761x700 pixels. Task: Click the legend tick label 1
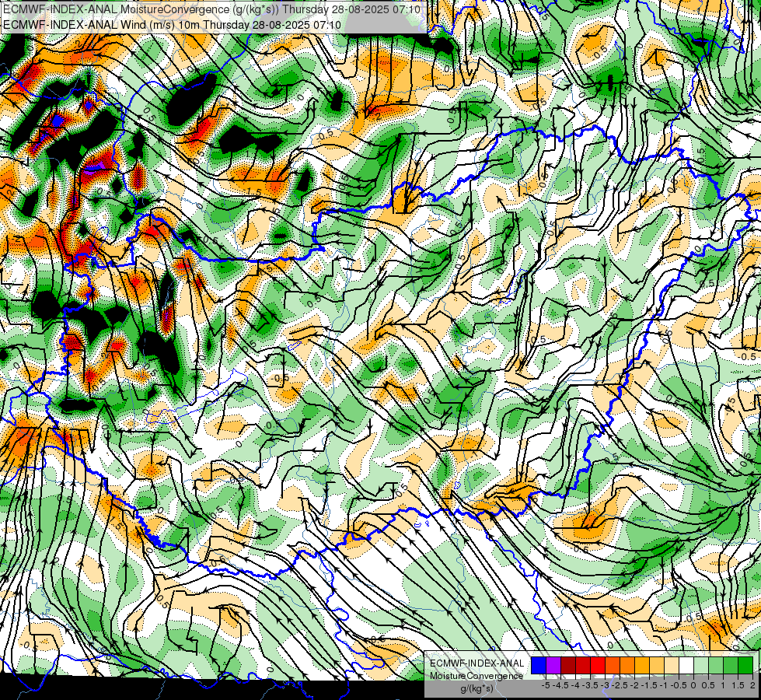pyautogui.click(x=723, y=685)
